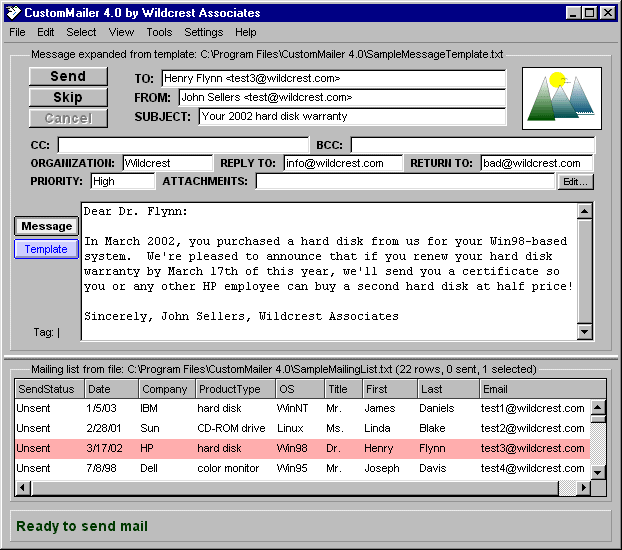This screenshot has width=622, height=550.
Task: Click the empty CC field
Action: coord(183,145)
